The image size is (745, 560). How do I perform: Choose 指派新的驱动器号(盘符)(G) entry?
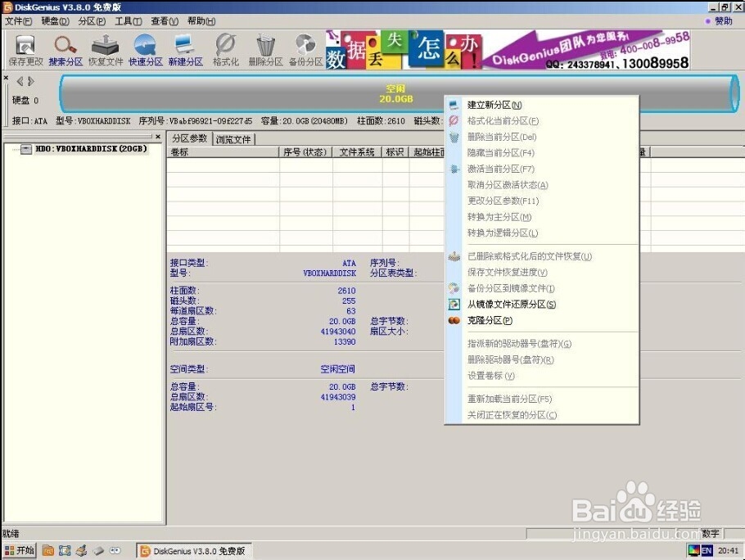(542, 344)
